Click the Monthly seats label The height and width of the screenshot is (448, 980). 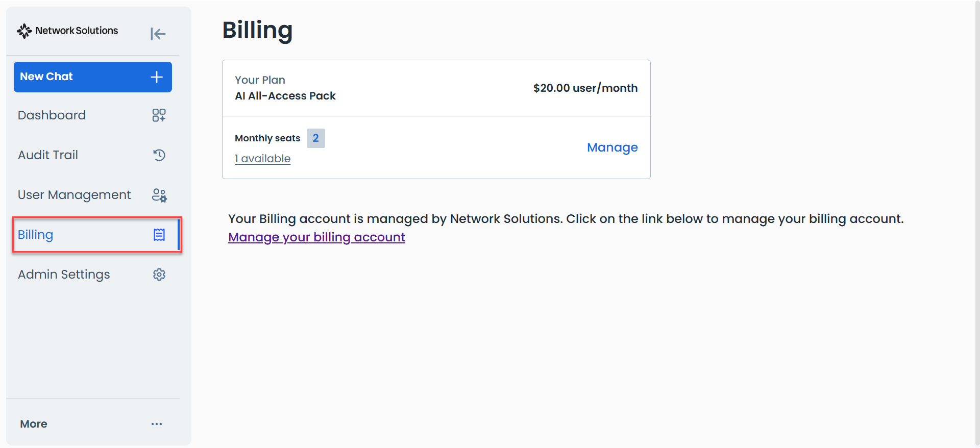[x=267, y=138]
